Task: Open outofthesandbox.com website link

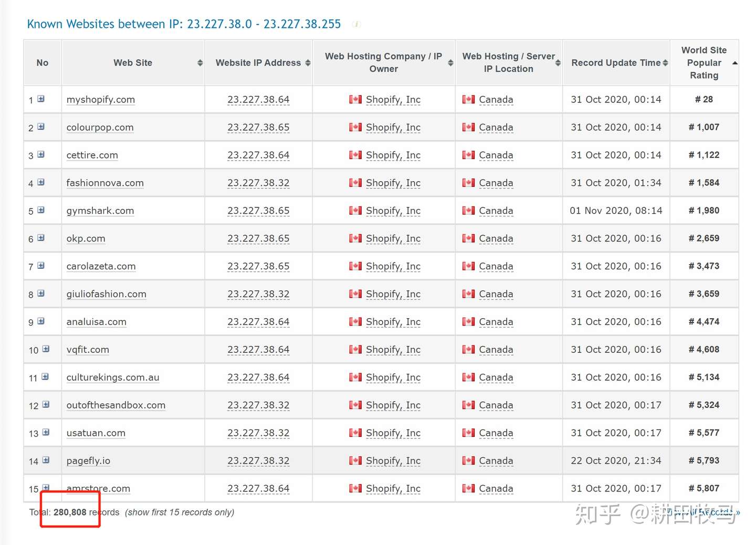Action: (x=116, y=406)
